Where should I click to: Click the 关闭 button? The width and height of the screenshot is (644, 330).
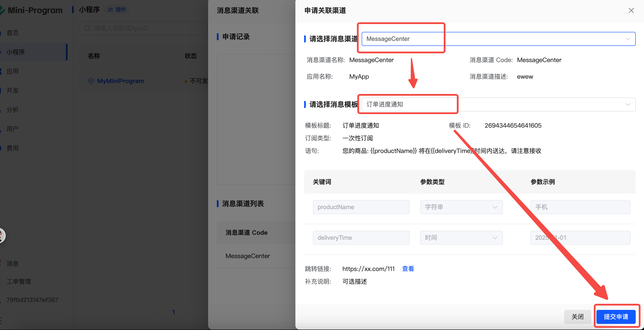pos(577,317)
